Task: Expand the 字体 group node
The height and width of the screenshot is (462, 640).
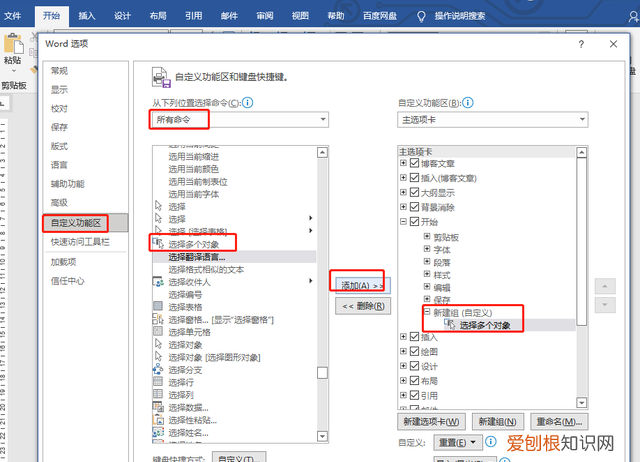Action: point(427,249)
